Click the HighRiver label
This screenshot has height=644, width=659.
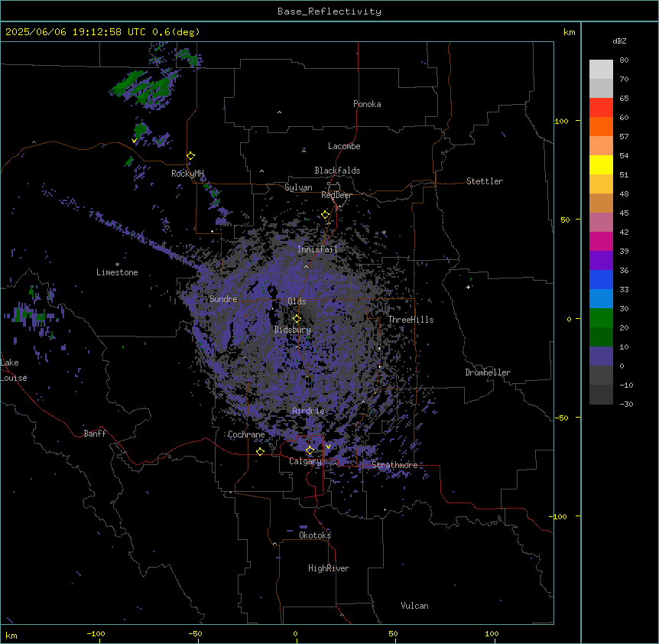coord(329,568)
